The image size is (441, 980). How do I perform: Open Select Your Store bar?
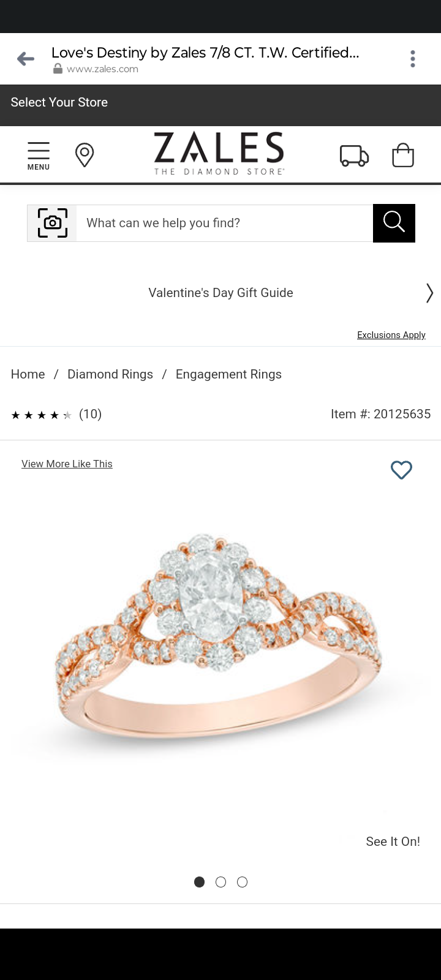221,102
